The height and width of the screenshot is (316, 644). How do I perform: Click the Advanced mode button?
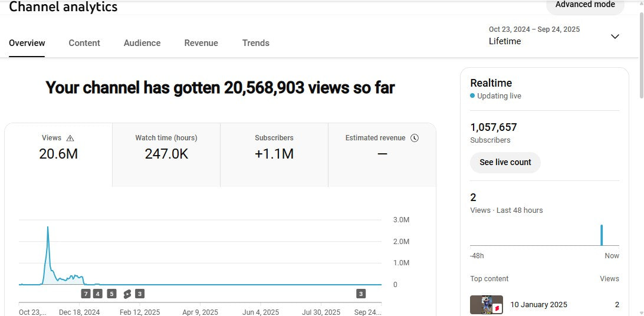pyautogui.click(x=584, y=5)
